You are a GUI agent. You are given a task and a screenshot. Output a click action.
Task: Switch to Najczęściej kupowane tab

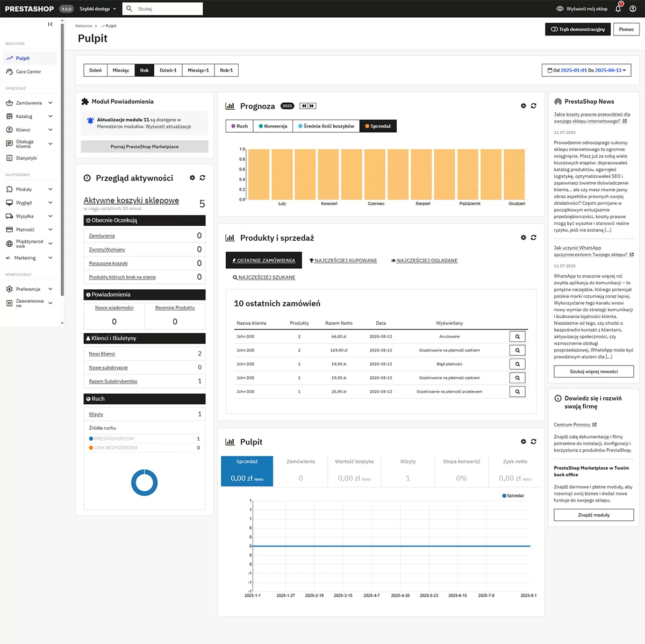pyautogui.click(x=343, y=261)
